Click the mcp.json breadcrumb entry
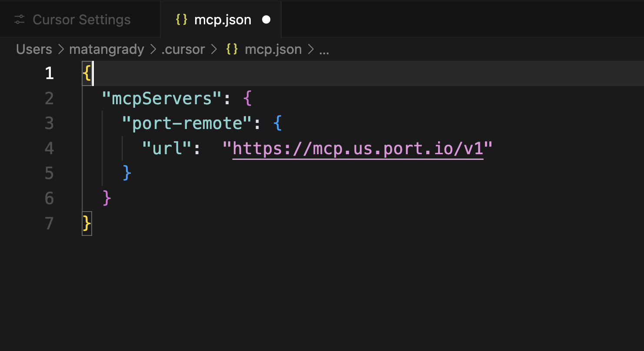644x351 pixels. click(273, 49)
